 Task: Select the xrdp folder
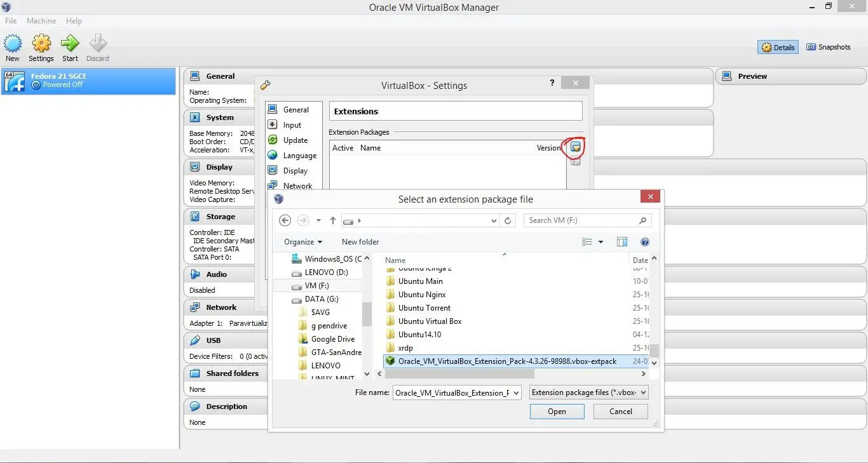coord(399,348)
